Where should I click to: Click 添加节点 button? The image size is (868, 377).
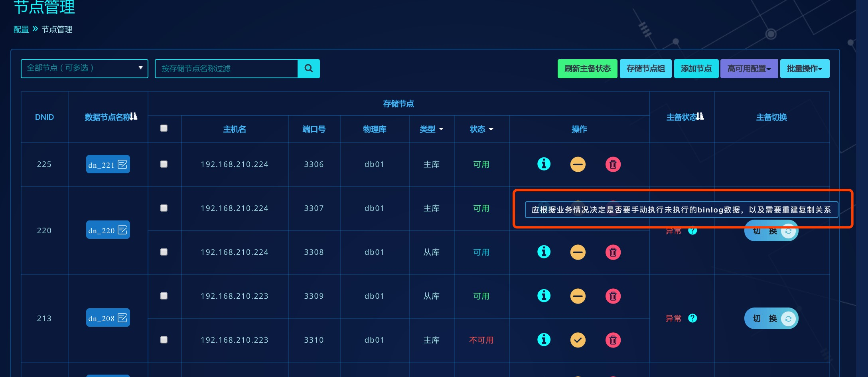[696, 68]
